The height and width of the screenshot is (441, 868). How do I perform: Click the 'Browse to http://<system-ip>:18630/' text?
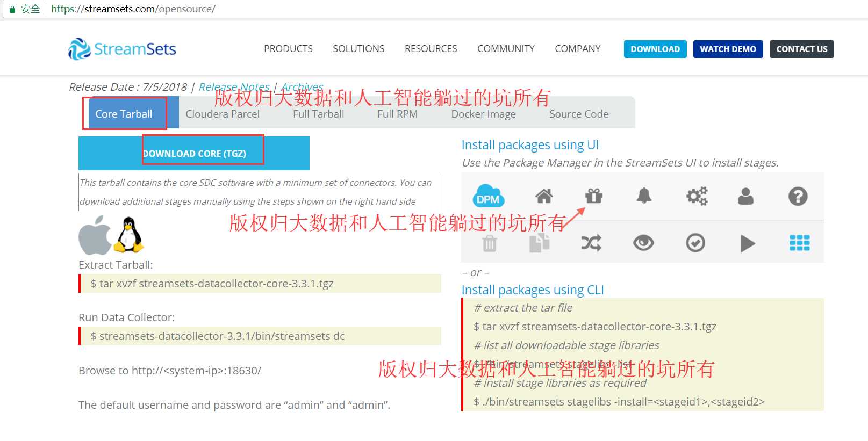pyautogui.click(x=170, y=371)
